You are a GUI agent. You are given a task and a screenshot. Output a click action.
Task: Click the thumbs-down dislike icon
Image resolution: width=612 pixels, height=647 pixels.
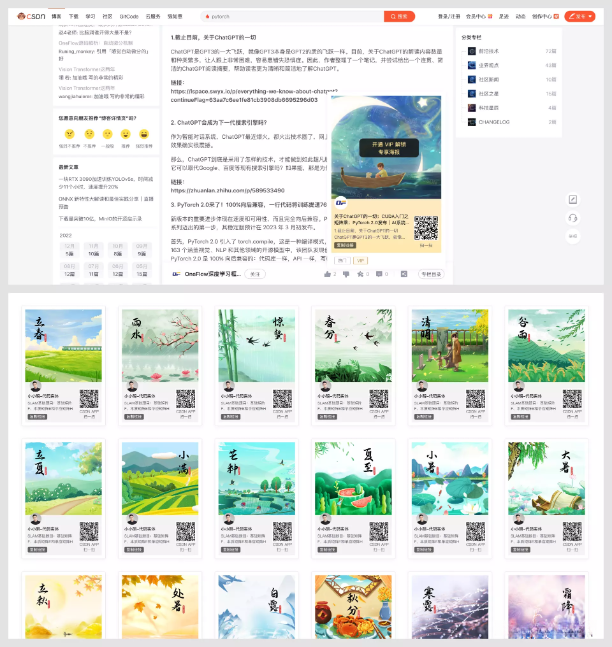[x=346, y=274]
